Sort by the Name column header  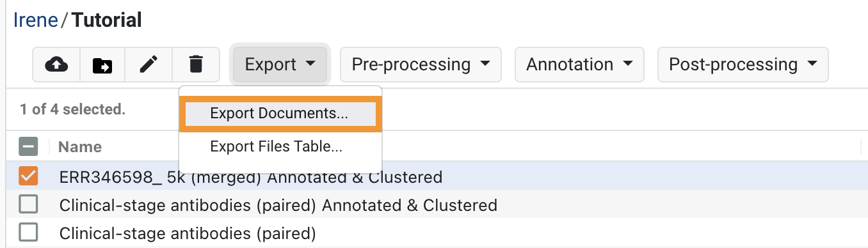[80, 147]
